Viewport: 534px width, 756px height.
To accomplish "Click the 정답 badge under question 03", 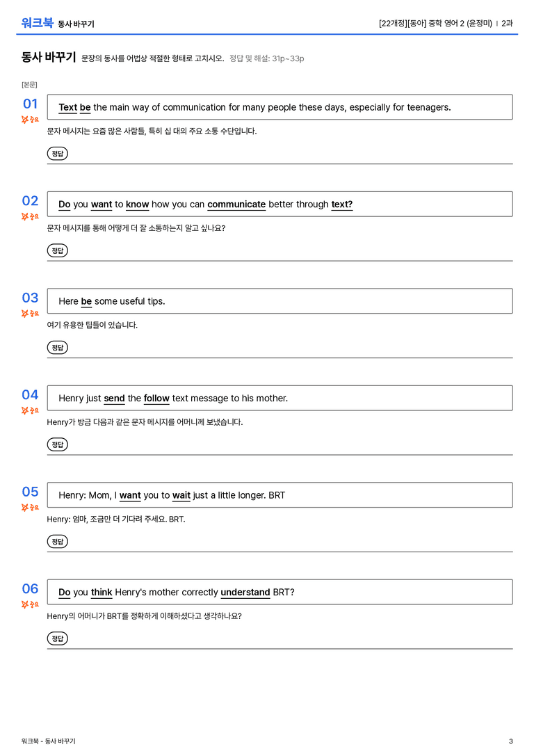I will 57,348.
